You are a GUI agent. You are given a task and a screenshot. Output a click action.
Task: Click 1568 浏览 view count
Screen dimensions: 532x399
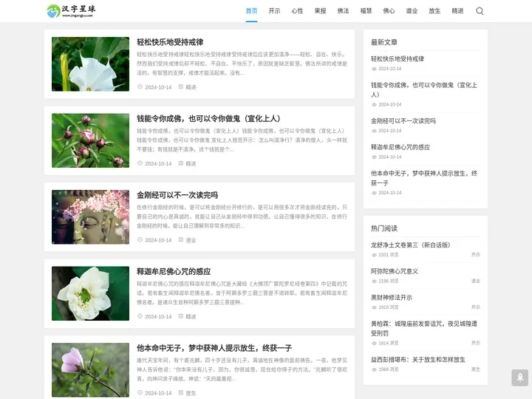tap(389, 369)
